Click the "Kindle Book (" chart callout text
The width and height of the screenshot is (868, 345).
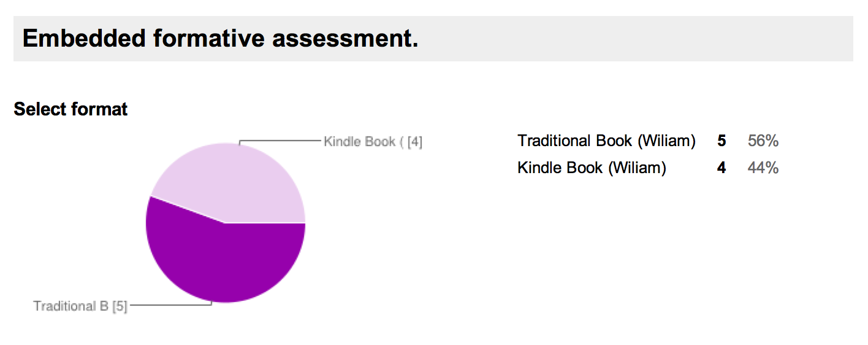pyautogui.click(x=363, y=142)
